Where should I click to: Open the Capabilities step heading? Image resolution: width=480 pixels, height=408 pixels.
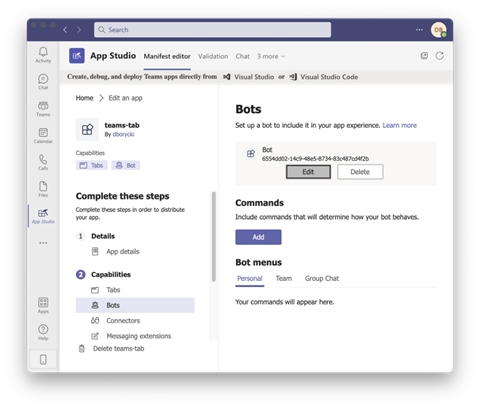[x=111, y=275]
